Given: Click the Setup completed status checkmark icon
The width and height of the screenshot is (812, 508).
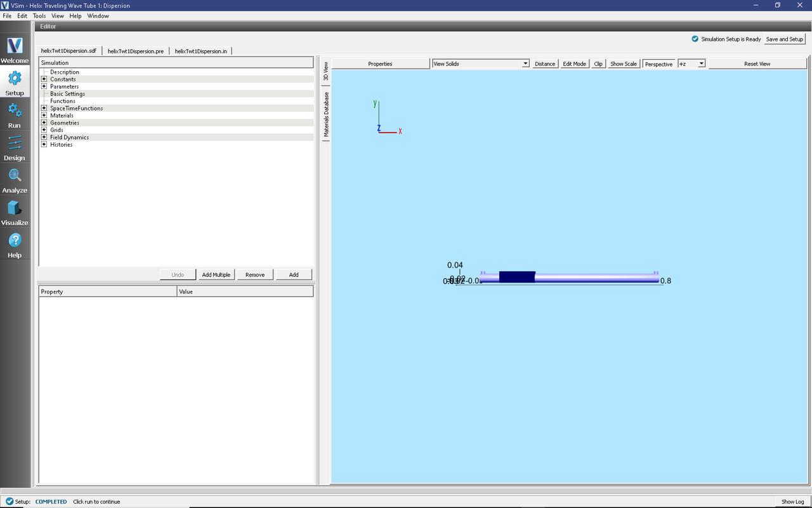Looking at the screenshot, I should 9,502.
